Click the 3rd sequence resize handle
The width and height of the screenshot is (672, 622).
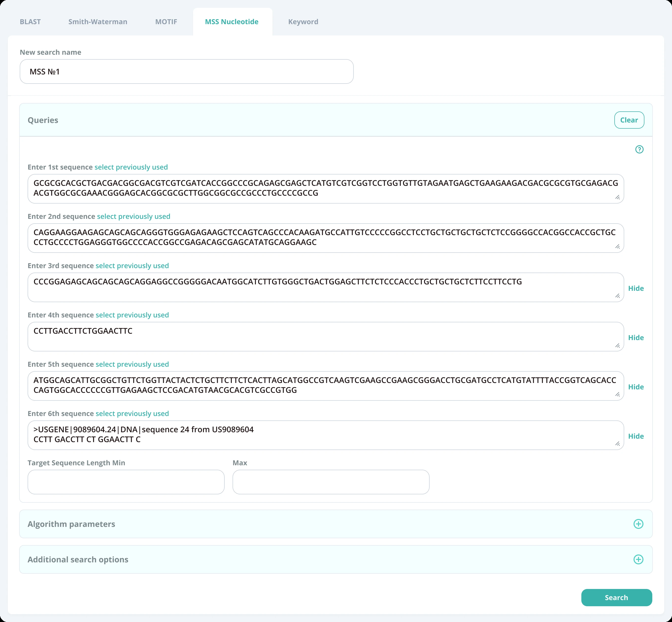click(x=618, y=296)
